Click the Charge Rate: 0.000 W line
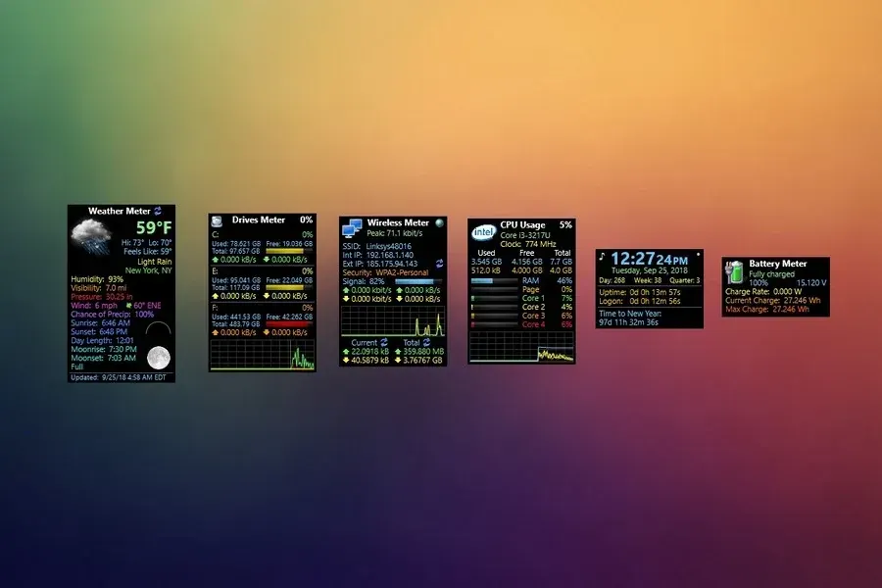The height and width of the screenshot is (588, 882). [763, 292]
